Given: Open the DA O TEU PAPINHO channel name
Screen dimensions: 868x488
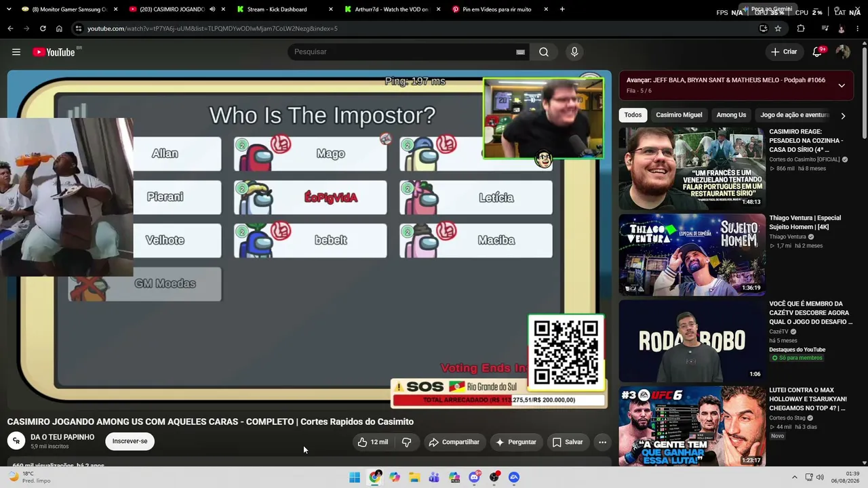Looking at the screenshot, I should coord(62,437).
